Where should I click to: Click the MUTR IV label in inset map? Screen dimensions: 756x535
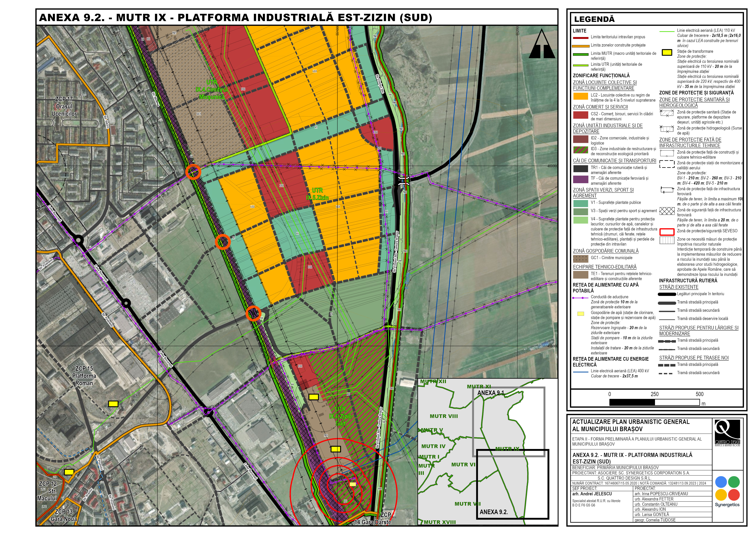pos(433,446)
